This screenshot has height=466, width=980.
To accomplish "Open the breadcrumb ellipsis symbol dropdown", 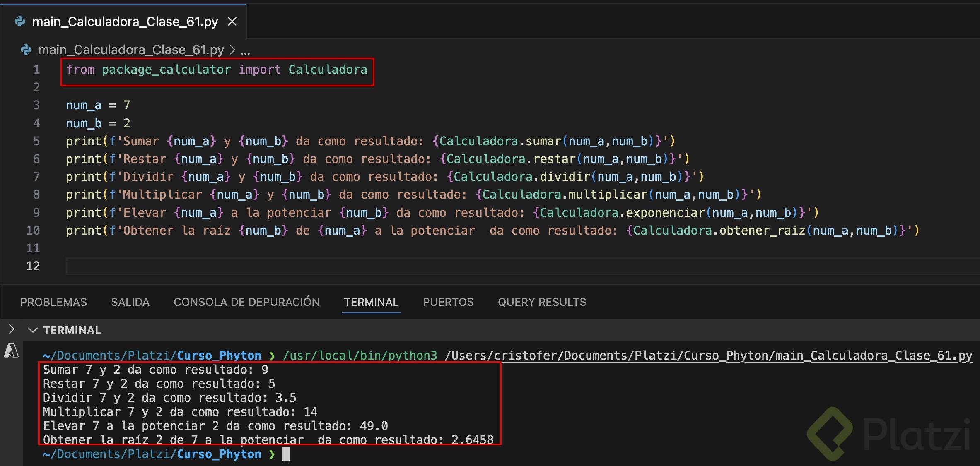I will (245, 50).
